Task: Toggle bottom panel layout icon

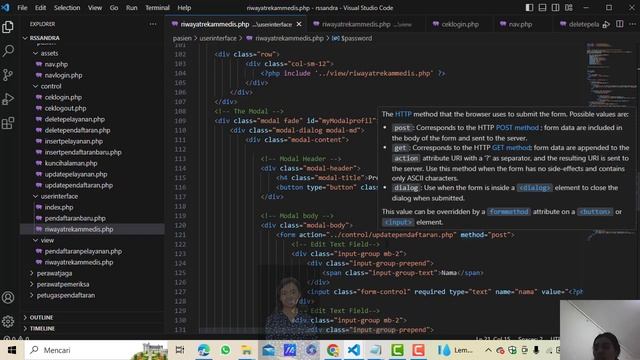Action: click(x=542, y=8)
